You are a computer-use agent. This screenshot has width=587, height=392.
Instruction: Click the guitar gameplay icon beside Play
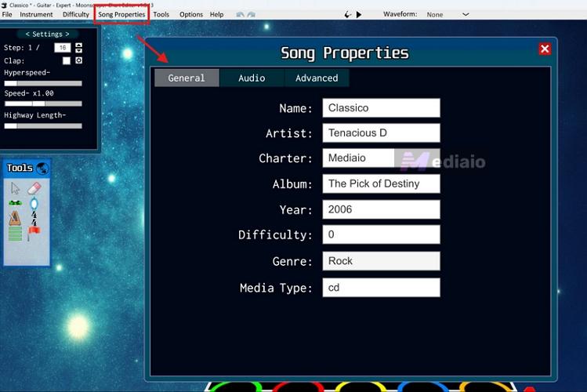pos(347,15)
